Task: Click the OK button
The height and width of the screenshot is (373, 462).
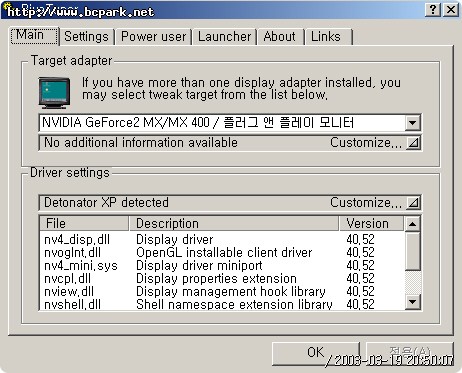Action: 316,353
